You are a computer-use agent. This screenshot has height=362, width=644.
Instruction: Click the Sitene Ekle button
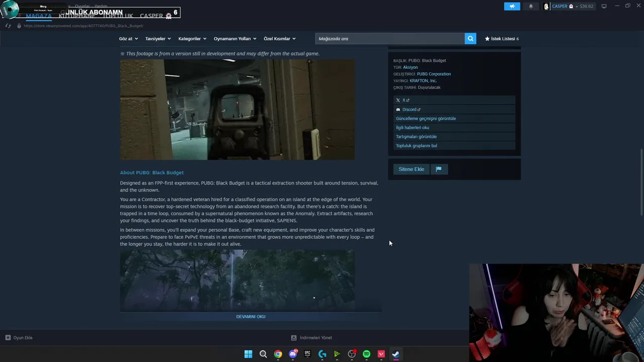pyautogui.click(x=412, y=169)
